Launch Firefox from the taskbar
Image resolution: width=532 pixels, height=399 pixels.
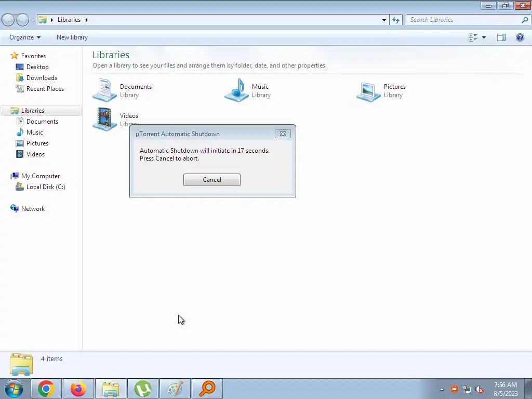[x=78, y=389]
